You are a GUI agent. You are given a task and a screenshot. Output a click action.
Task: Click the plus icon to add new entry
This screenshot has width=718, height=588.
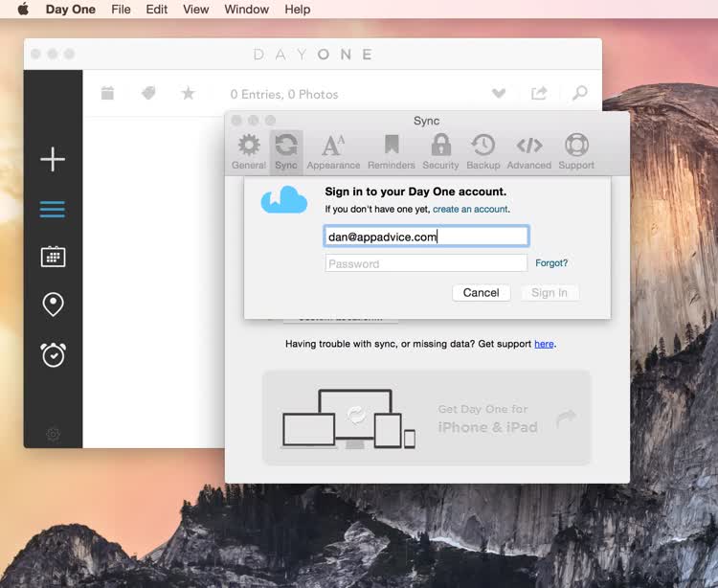point(53,159)
